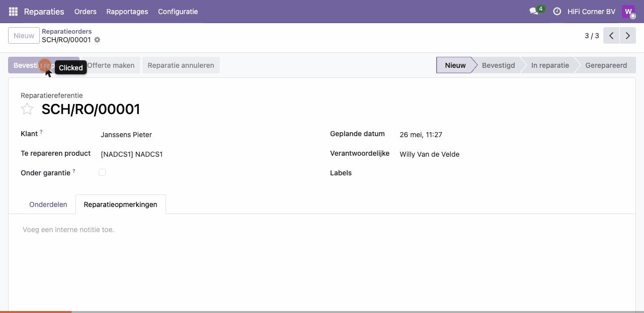644x313 pixels.
Task: Open the activities clock icon
Action: pyautogui.click(x=557, y=11)
